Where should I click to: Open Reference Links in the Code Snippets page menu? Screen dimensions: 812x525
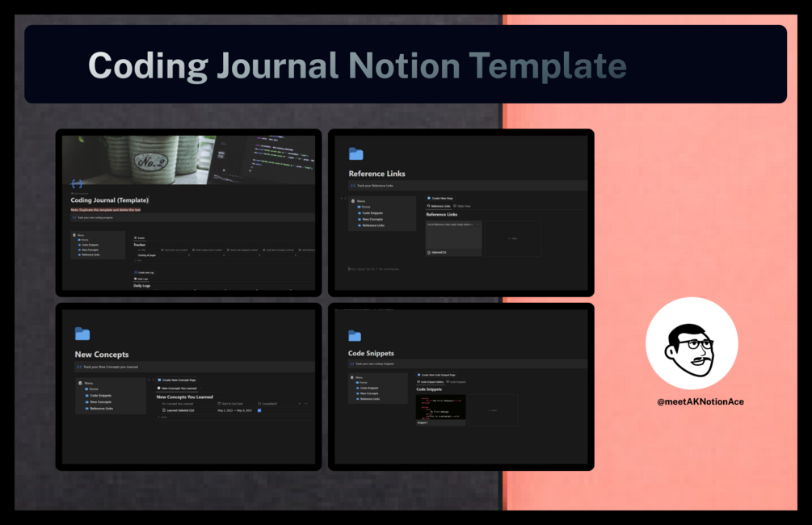368,399
